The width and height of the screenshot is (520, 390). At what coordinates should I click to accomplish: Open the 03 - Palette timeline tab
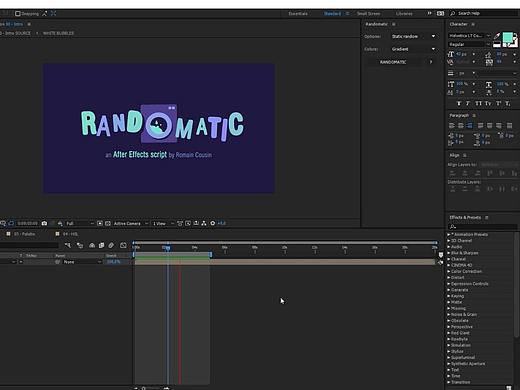click(24, 234)
